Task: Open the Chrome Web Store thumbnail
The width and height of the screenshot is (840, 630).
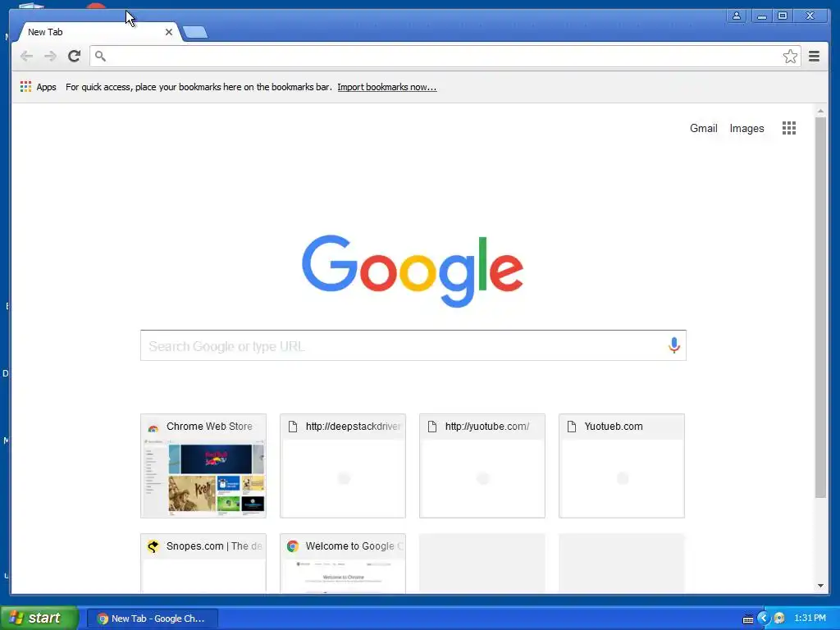Action: click(203, 466)
